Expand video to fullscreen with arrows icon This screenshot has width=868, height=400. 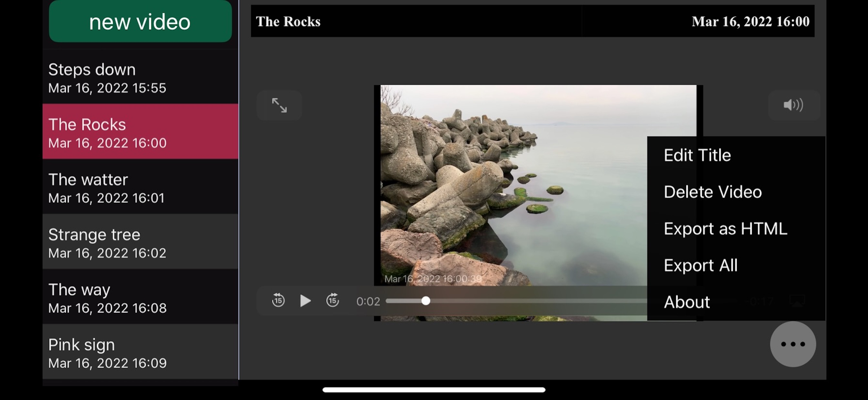[279, 105]
